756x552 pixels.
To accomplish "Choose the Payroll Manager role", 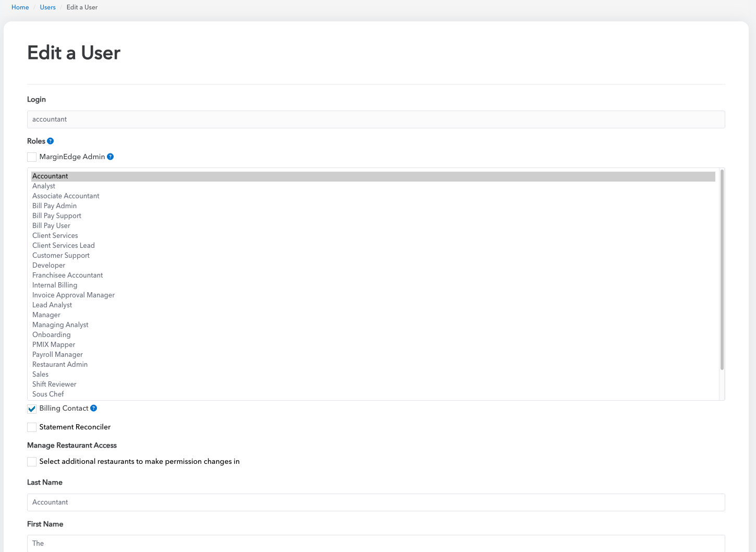I will point(57,355).
